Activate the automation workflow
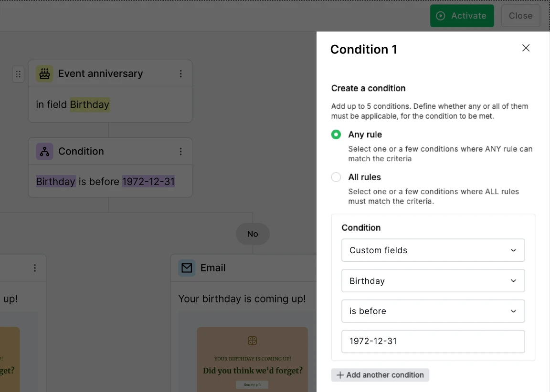The height and width of the screenshot is (392, 550). [462, 15]
